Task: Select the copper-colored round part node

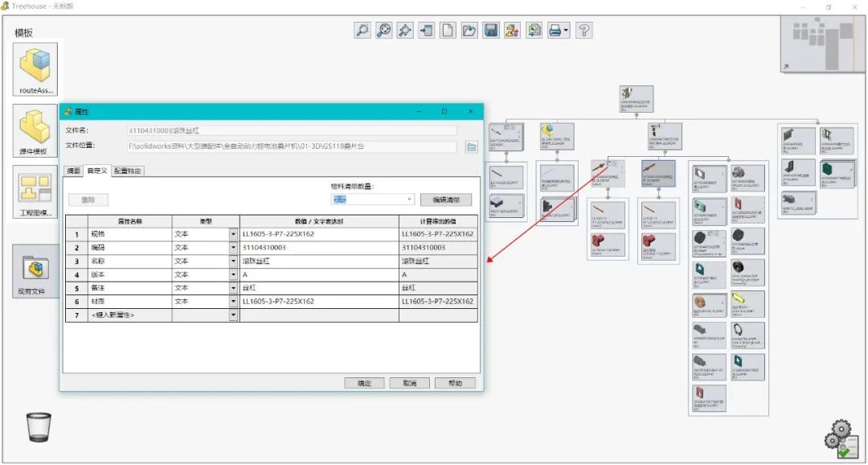Action: click(709, 304)
